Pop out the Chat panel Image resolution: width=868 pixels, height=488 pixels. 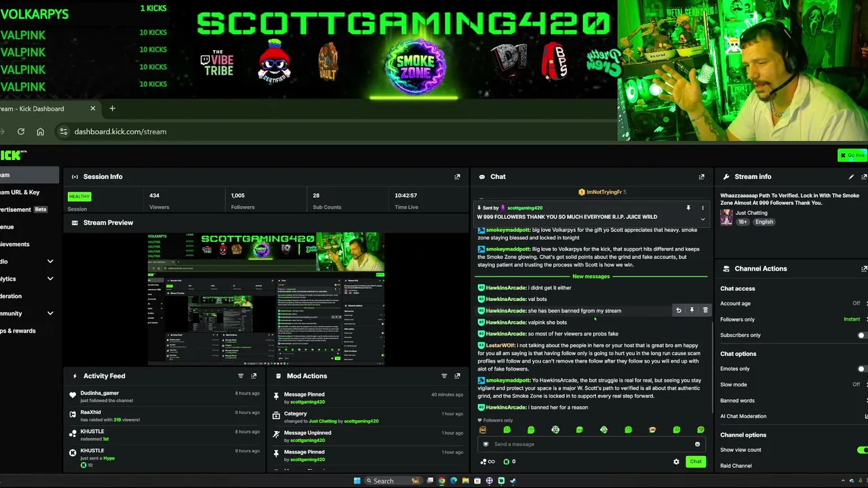701,177
